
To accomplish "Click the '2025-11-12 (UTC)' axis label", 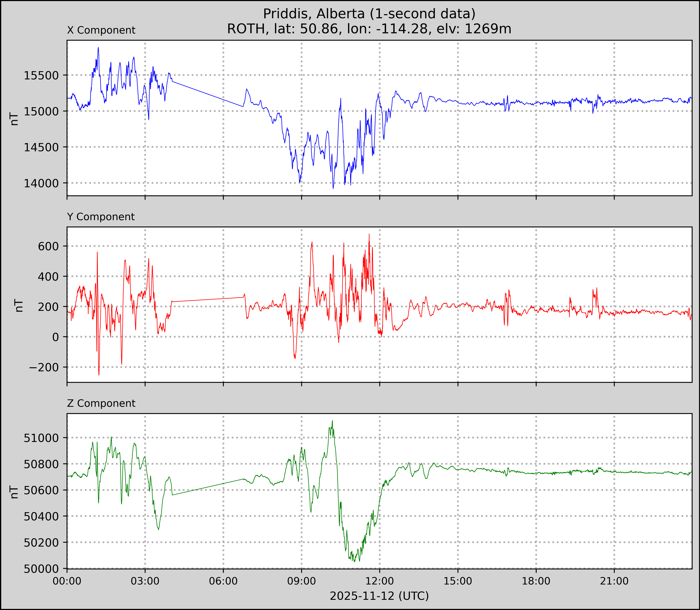I will [x=379, y=596].
